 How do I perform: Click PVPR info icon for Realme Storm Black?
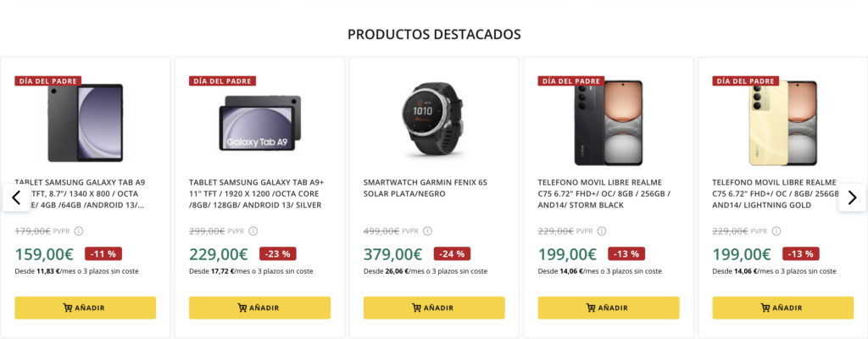[603, 231]
